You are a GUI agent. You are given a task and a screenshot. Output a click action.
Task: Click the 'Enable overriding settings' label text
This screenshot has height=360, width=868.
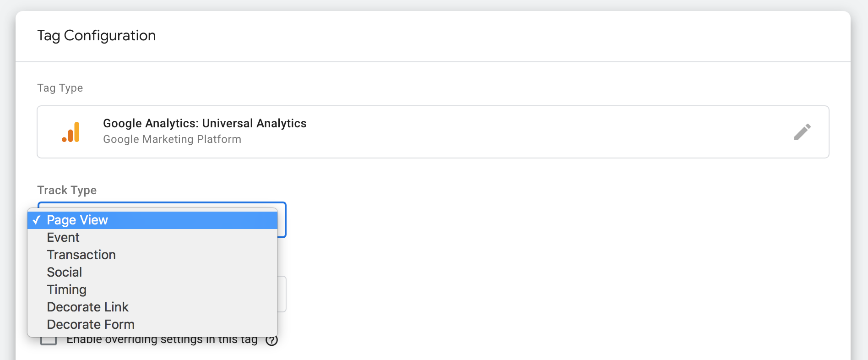162,341
